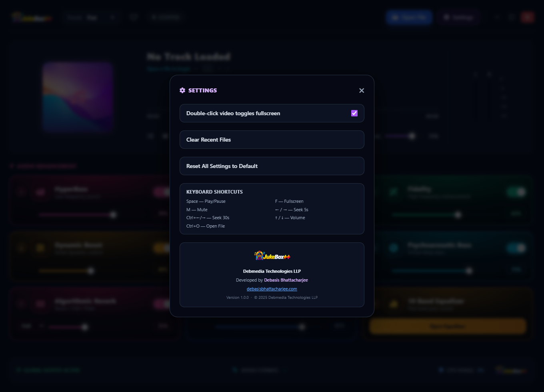Viewport: 544px width, 392px height.
Task: Click the SETTINGS dialog title text
Action: [x=202, y=90]
